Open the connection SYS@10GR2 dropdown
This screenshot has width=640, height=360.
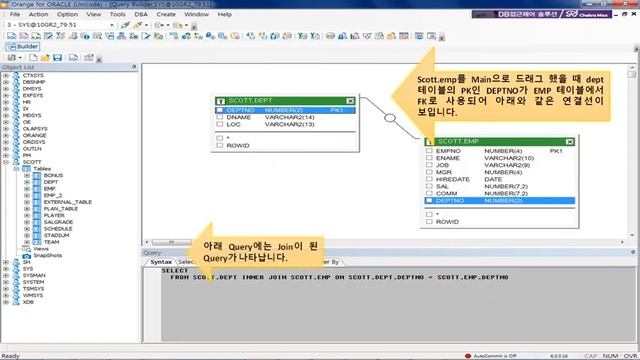click(x=111, y=25)
